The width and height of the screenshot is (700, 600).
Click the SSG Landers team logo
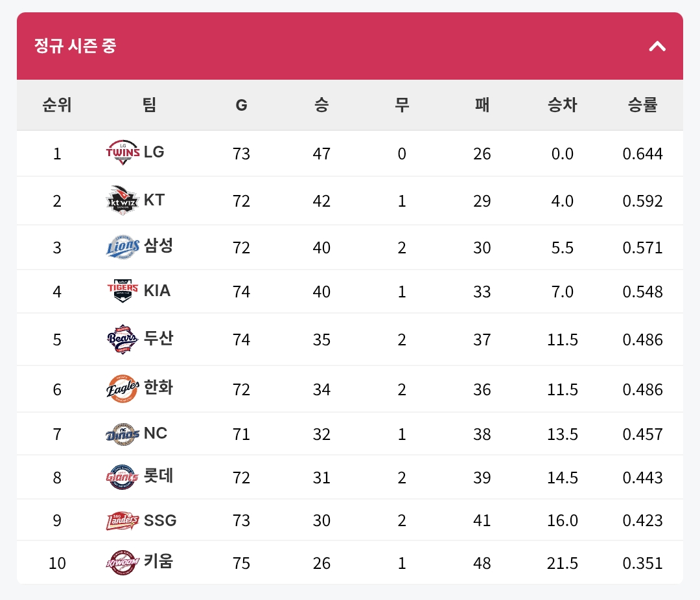122,520
